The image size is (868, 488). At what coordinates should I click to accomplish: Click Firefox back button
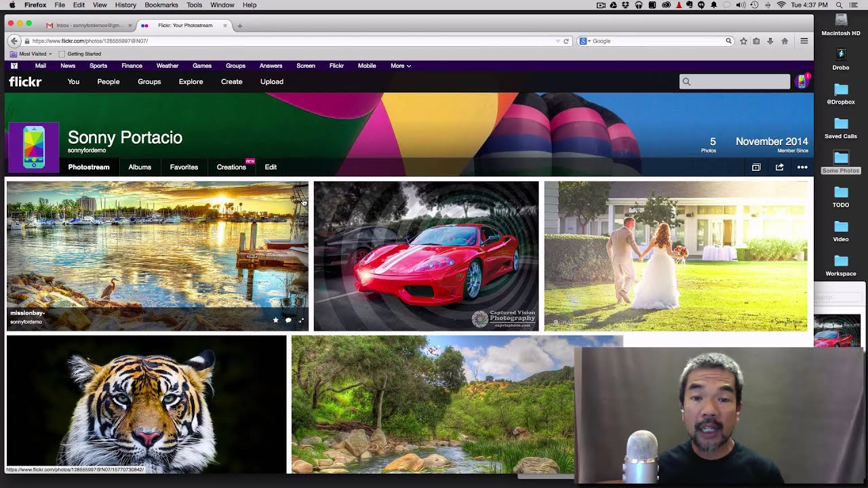(x=14, y=41)
